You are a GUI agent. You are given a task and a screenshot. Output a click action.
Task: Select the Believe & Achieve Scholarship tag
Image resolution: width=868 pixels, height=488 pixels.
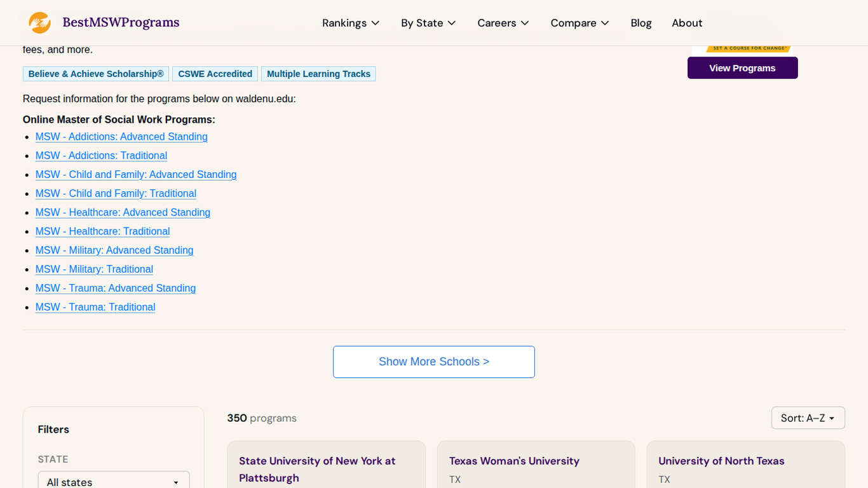(x=96, y=74)
